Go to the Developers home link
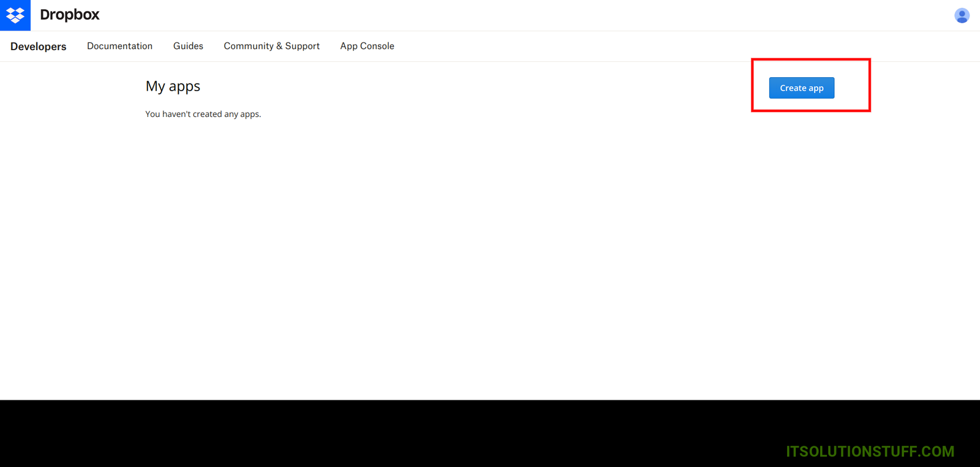Image resolution: width=980 pixels, height=467 pixels. [38, 47]
